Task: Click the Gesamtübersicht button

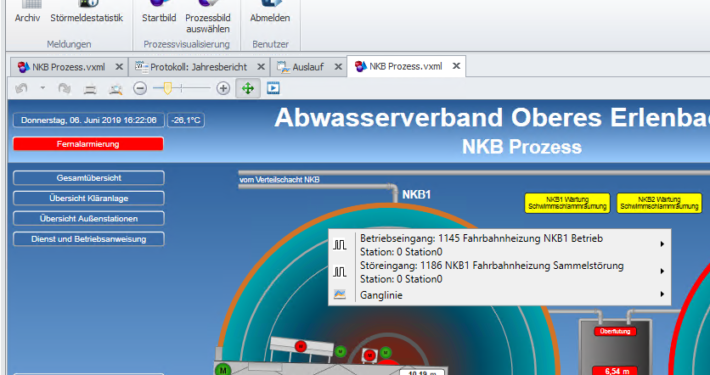Action: (x=89, y=178)
